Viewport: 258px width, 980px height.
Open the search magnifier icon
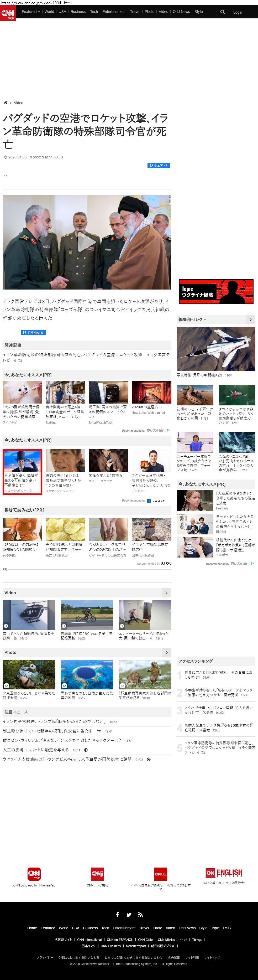tap(222, 12)
